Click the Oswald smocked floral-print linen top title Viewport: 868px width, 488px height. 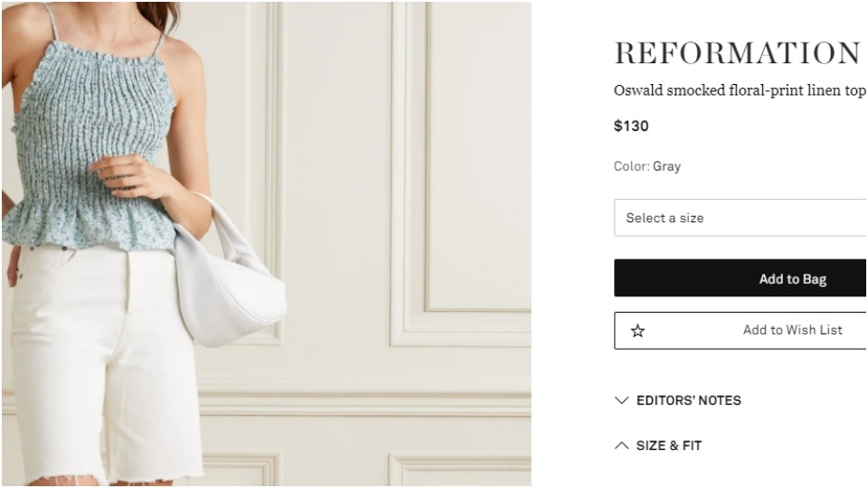click(x=740, y=90)
